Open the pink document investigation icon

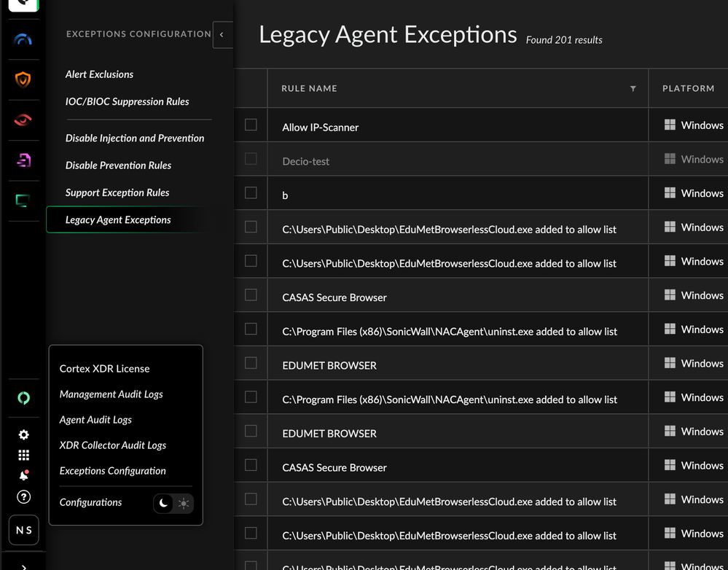[x=23, y=160]
